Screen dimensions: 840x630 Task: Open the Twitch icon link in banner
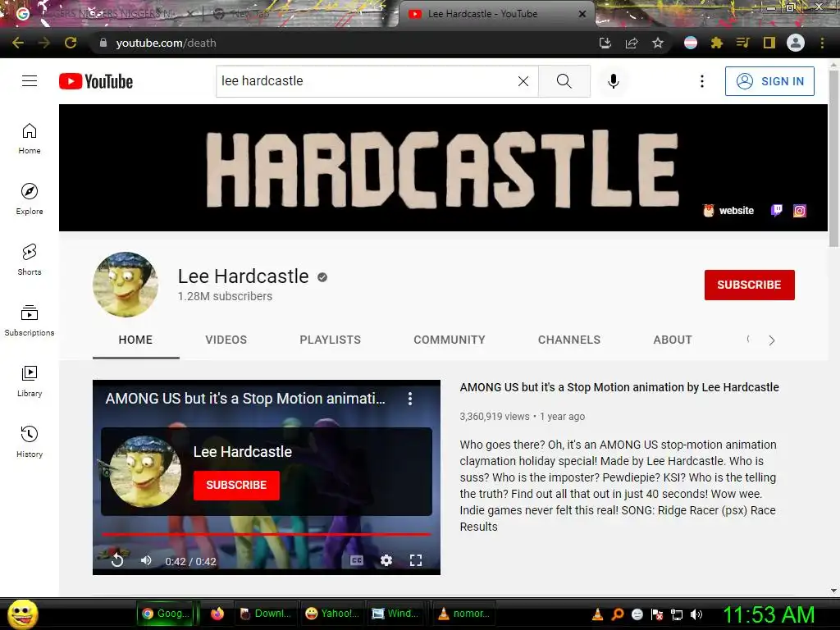click(776, 211)
